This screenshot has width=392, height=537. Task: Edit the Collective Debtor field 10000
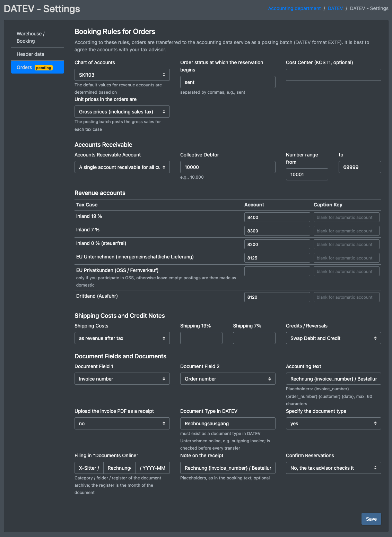pos(228,167)
